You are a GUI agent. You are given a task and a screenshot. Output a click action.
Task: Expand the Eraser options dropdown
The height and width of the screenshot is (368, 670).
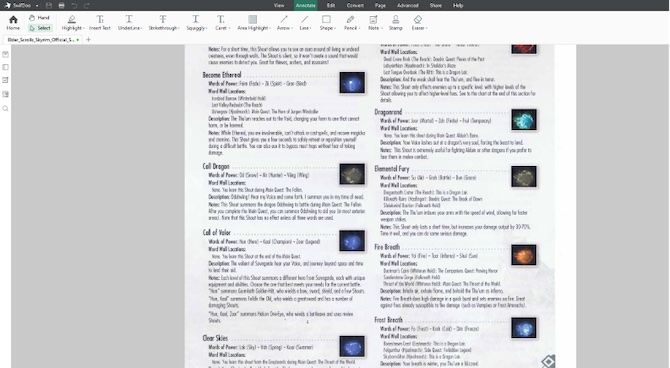(x=426, y=28)
